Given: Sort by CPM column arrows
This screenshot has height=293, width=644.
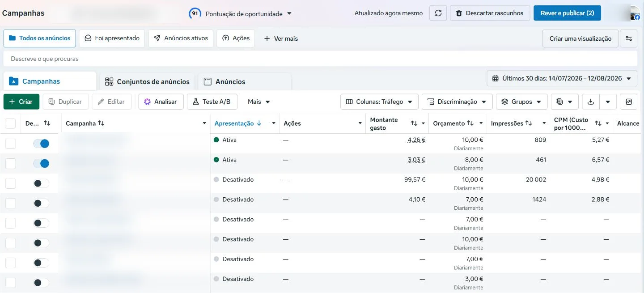Looking at the screenshot, I should coord(598,123).
